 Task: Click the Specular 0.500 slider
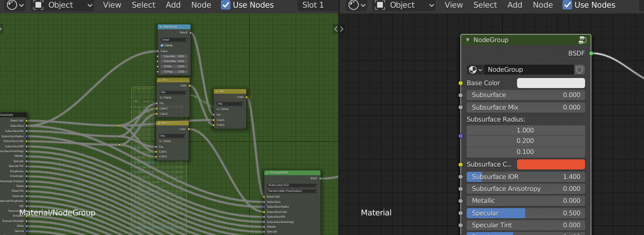click(x=526, y=213)
